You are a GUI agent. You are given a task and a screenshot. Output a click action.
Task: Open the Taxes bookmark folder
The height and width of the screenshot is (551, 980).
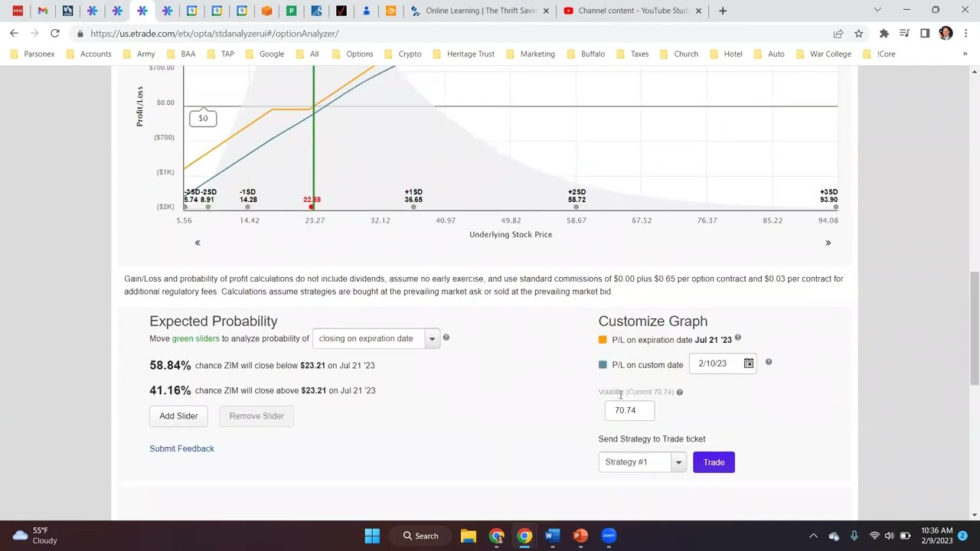[632, 54]
